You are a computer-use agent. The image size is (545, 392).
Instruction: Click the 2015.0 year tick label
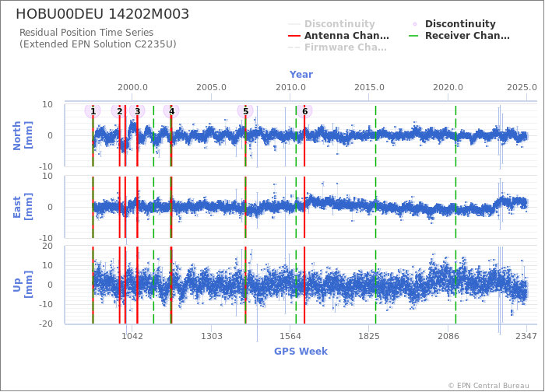point(369,87)
